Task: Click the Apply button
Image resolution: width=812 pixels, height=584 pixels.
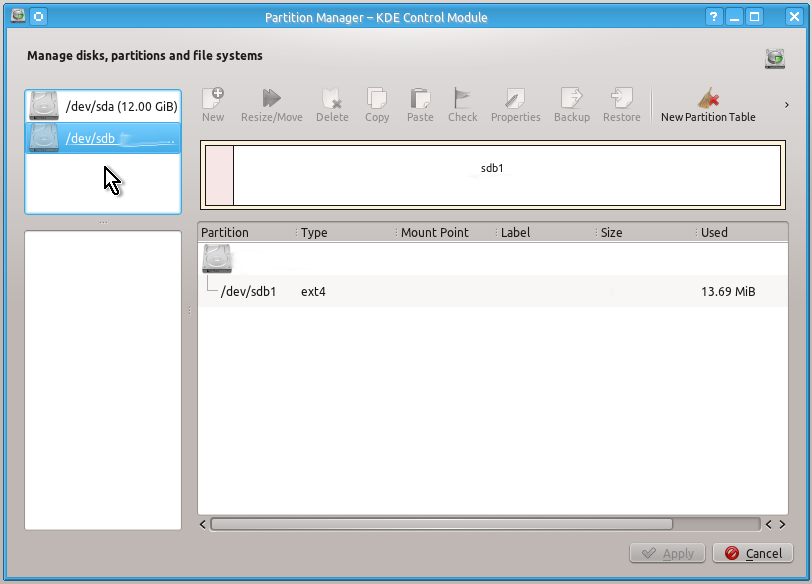Action: click(667, 553)
